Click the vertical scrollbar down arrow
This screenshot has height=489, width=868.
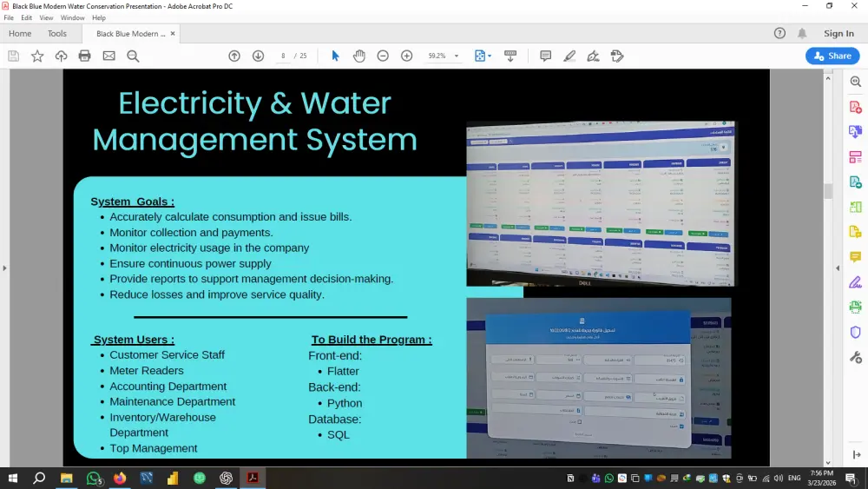click(828, 462)
